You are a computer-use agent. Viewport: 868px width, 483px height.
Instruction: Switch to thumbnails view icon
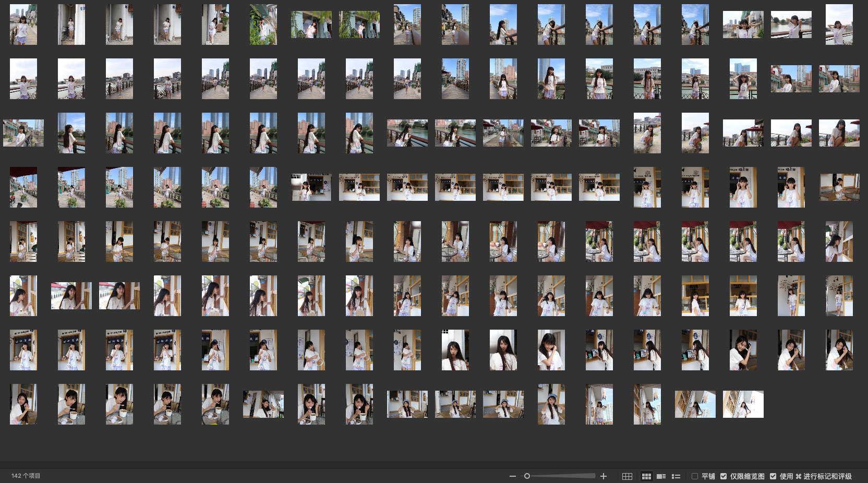[x=646, y=476]
